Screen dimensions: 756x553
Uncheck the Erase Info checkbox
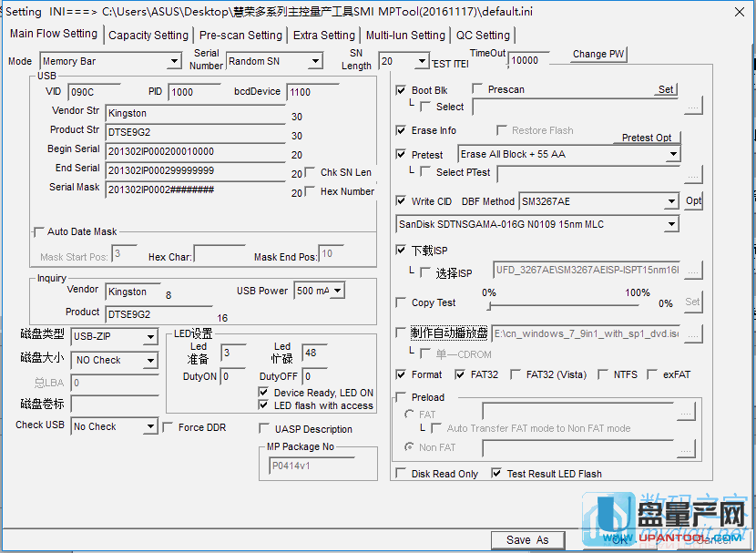(402, 130)
